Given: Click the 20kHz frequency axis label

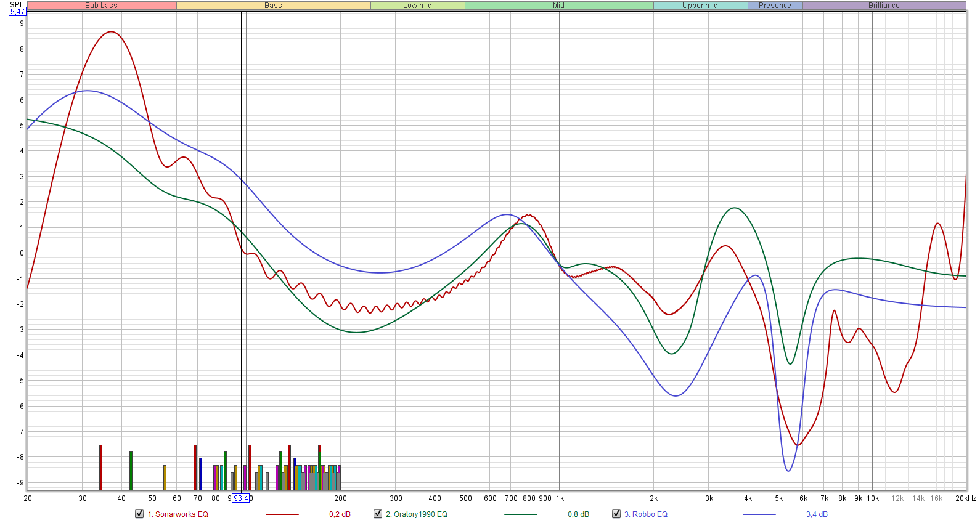Looking at the screenshot, I should pos(966,498).
